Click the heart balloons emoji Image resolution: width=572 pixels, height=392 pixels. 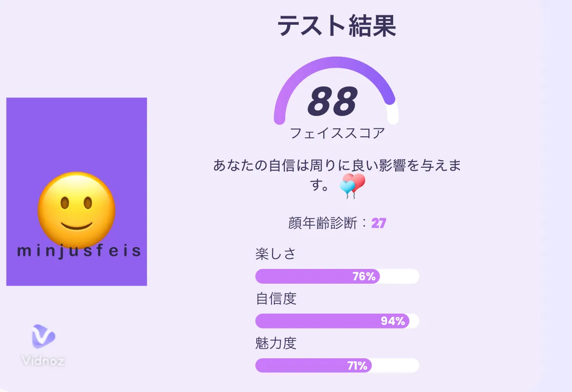pyautogui.click(x=352, y=186)
